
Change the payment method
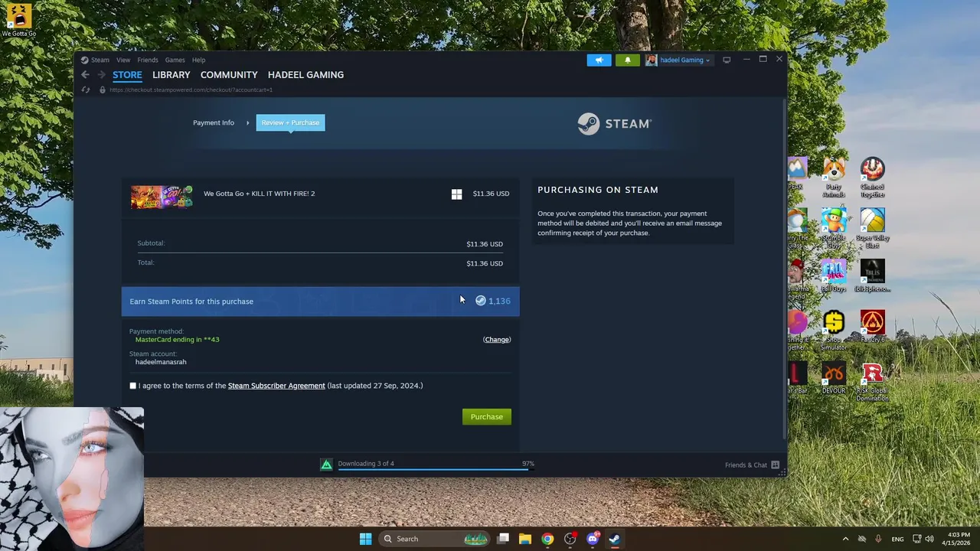pos(497,340)
